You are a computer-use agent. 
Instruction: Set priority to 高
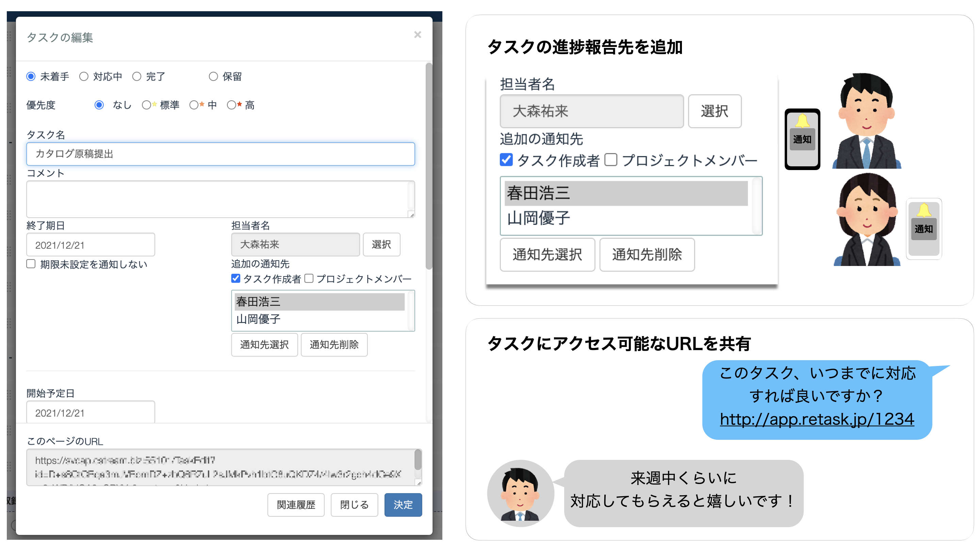click(231, 105)
